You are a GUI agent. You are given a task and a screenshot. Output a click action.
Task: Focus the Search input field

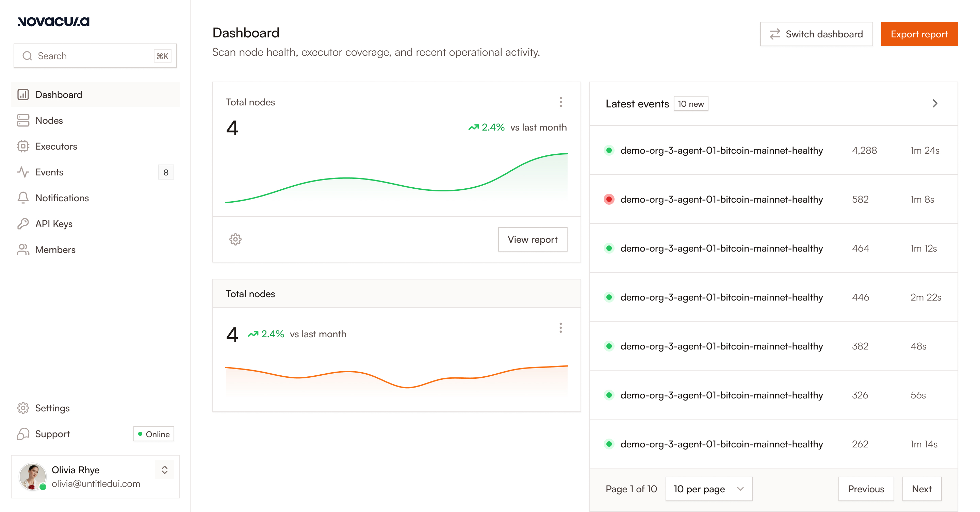pyautogui.click(x=95, y=56)
